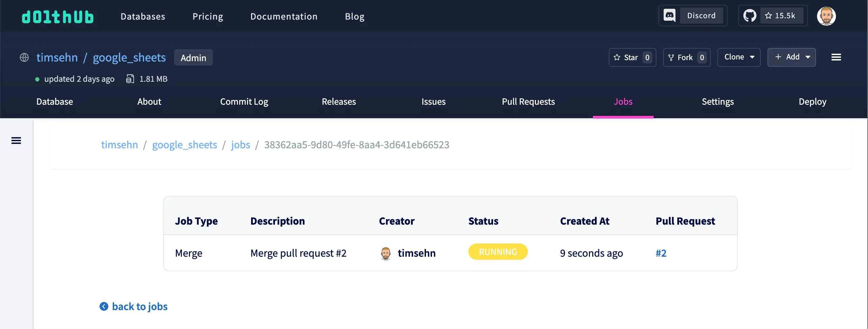The width and height of the screenshot is (868, 329).
Task: Click the database size icon
Action: 130,79
